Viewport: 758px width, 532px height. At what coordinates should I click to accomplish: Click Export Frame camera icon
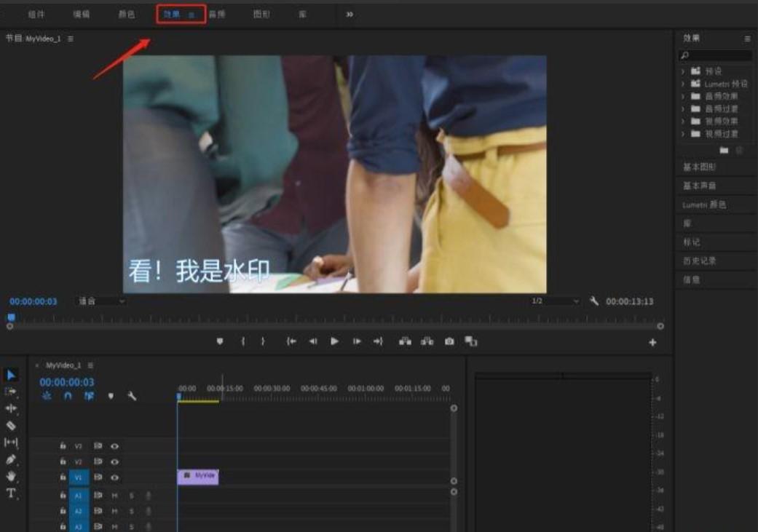pyautogui.click(x=449, y=341)
